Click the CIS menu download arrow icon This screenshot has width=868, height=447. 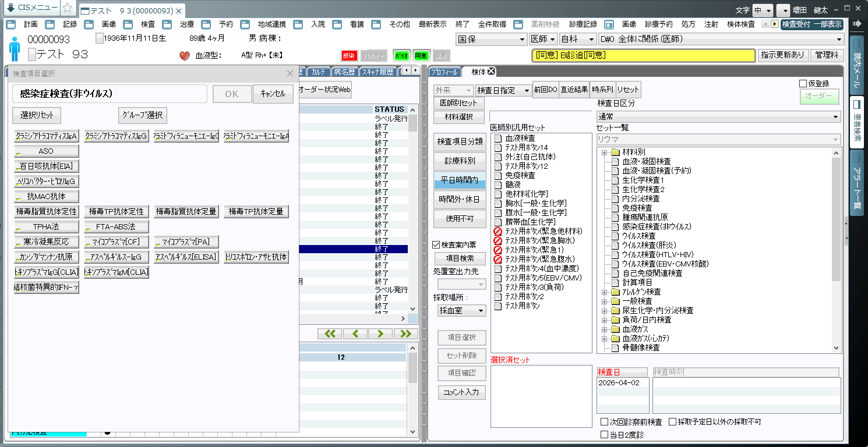10,8
